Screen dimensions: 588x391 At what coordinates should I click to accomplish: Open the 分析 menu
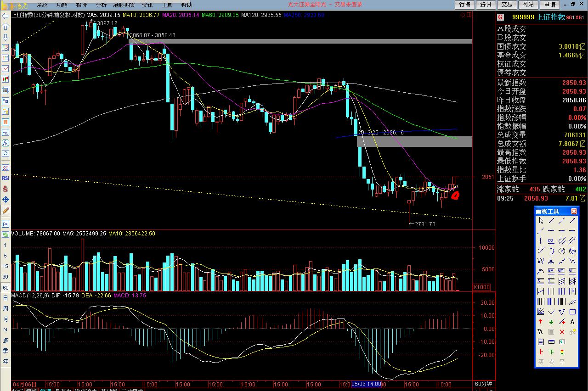[101, 5]
